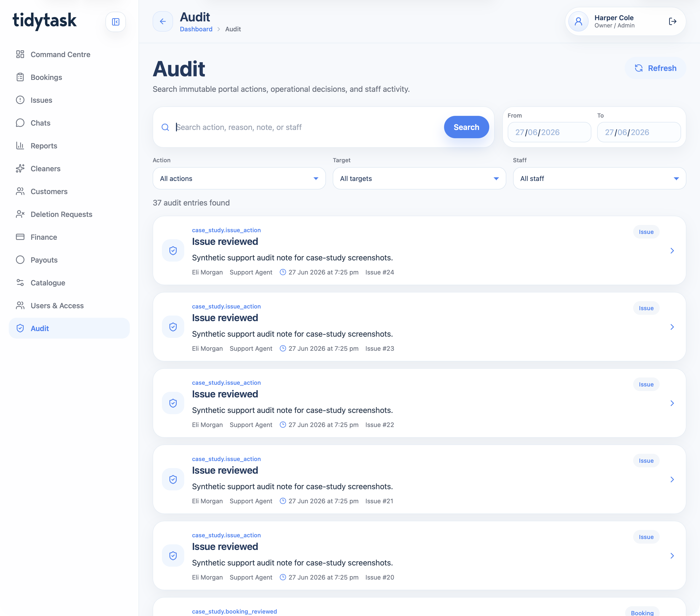Click the Issue tag on Issue #20 entry

[646, 537]
